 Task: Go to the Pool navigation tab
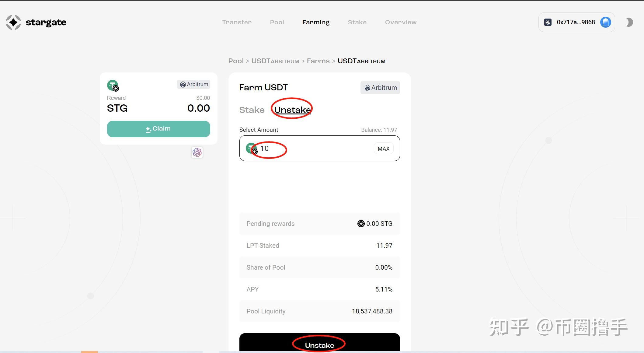[277, 22]
